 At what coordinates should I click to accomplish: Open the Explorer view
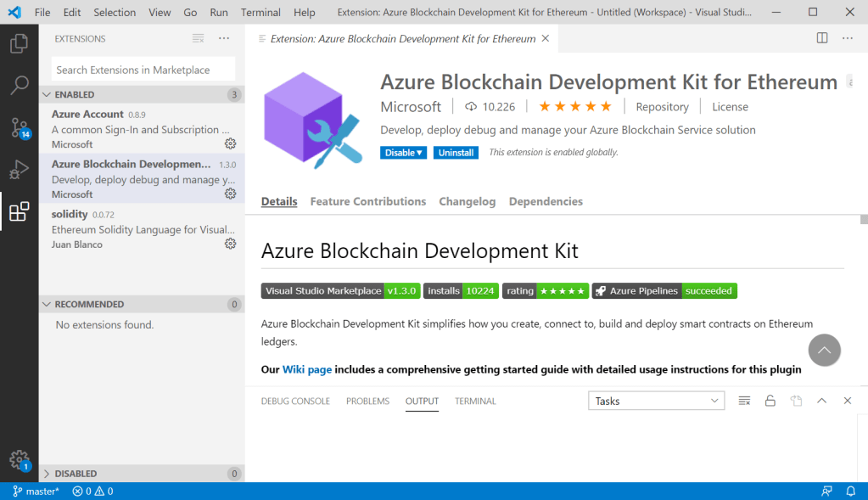[19, 44]
